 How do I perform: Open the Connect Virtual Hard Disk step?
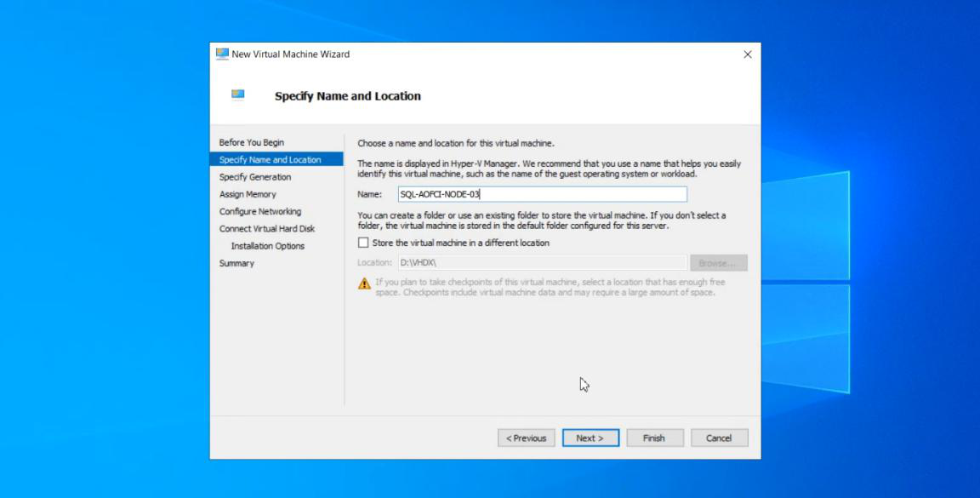click(x=267, y=229)
